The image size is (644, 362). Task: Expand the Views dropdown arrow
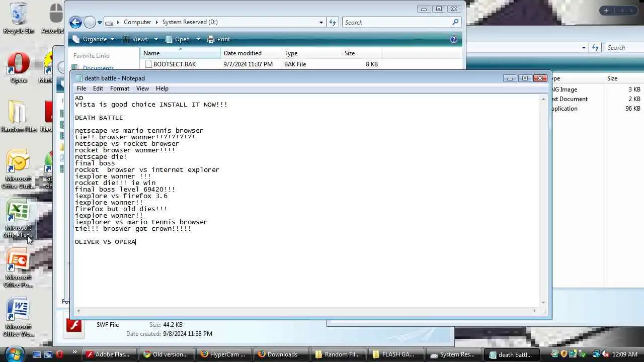(x=156, y=39)
